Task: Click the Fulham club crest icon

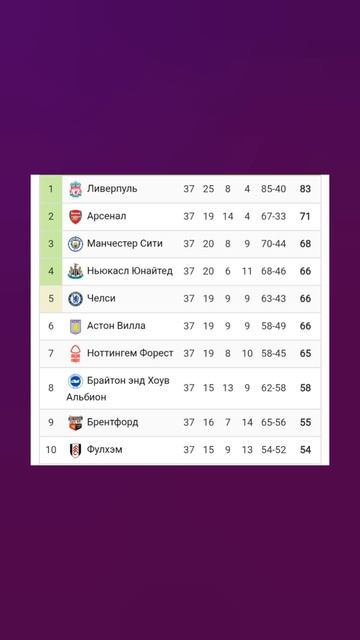Action: pos(75,450)
